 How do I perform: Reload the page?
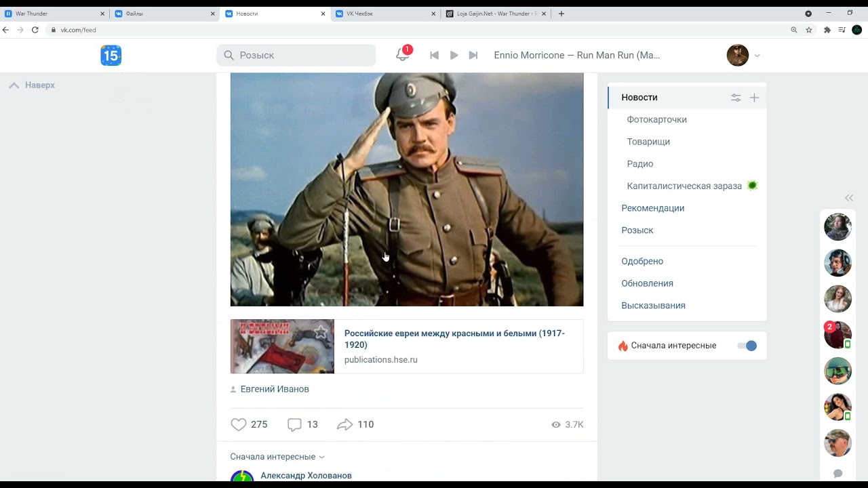tap(35, 30)
